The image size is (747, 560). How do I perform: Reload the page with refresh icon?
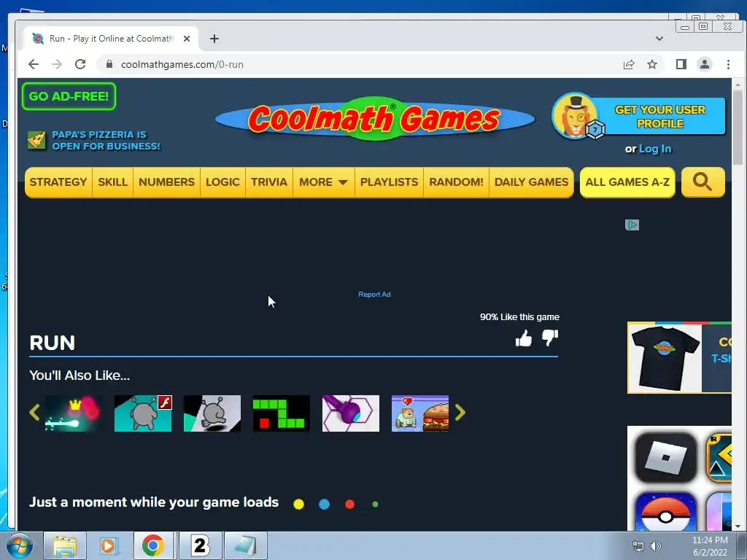(x=80, y=64)
